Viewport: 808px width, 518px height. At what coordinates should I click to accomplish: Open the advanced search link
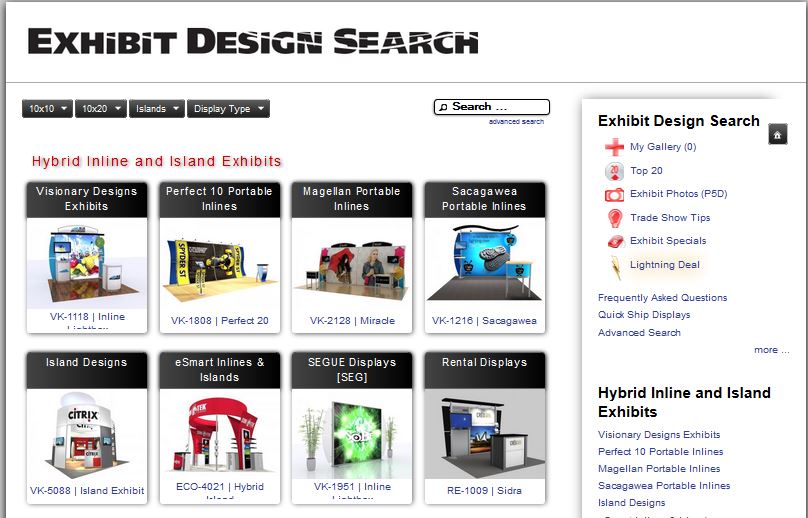516,122
